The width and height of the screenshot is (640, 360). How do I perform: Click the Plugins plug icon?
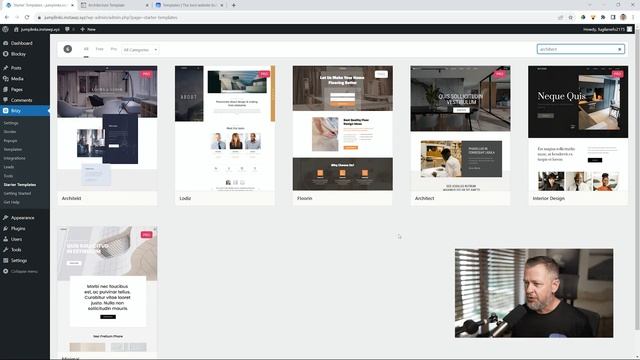5,229
